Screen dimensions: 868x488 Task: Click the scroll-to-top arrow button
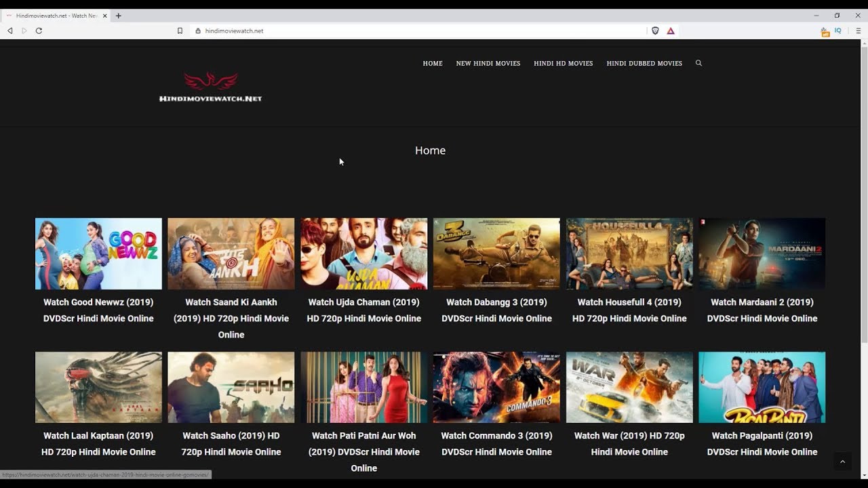[x=842, y=462]
